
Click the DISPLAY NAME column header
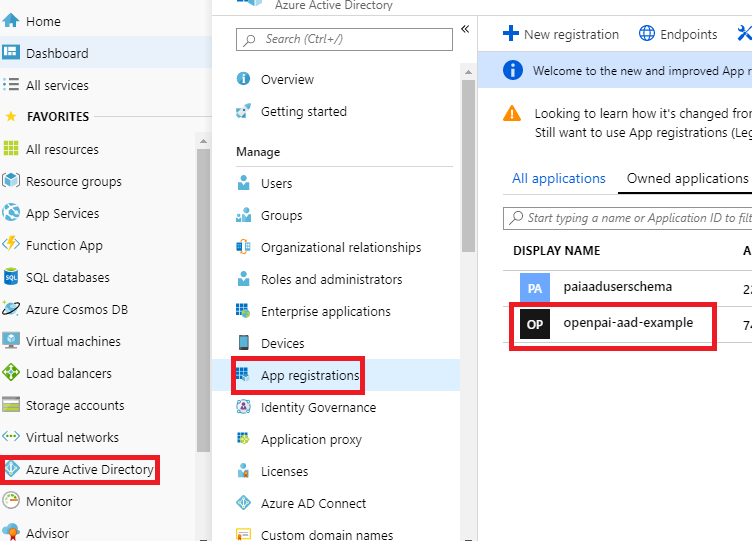[x=556, y=250]
